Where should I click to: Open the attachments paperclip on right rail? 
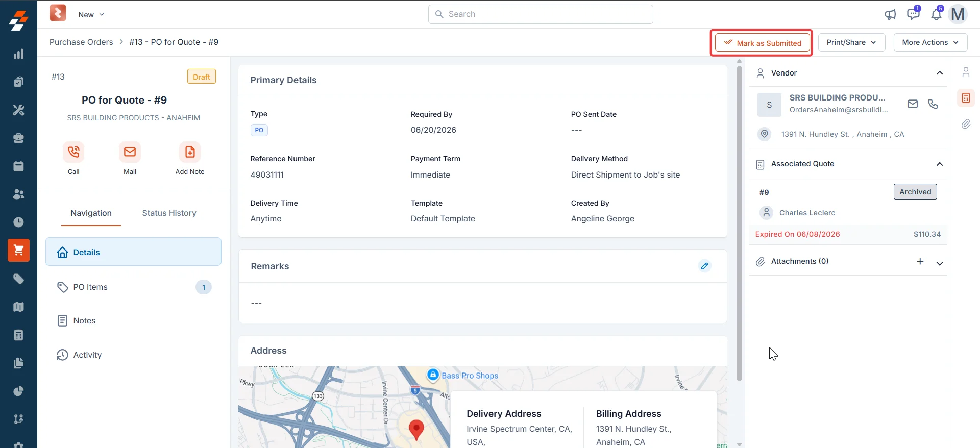click(x=966, y=124)
